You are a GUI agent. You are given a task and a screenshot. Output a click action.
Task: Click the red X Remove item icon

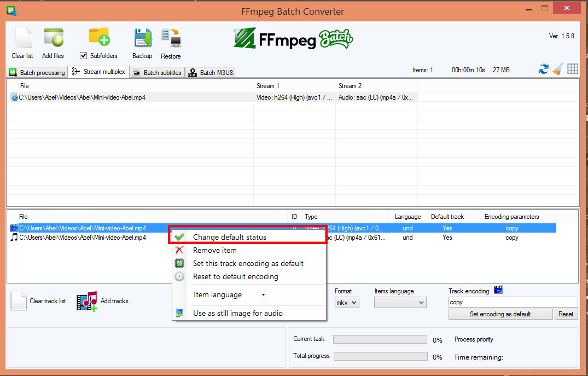[179, 250]
